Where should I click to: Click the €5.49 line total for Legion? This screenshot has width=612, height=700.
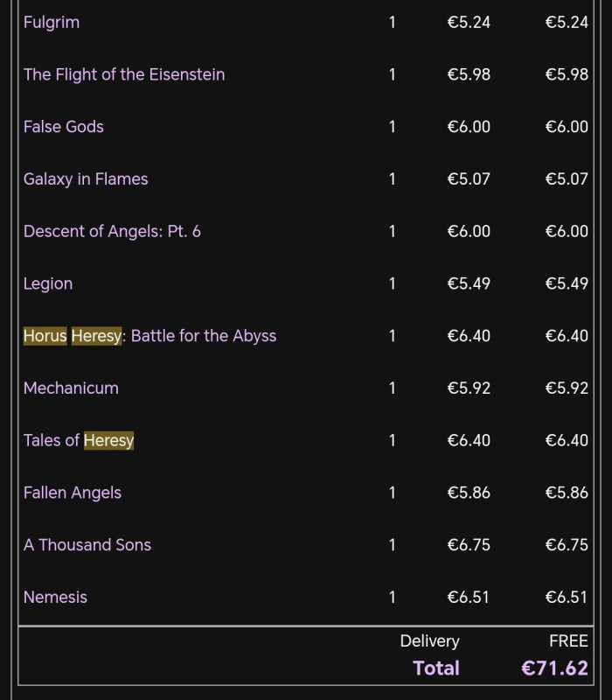[x=567, y=283]
